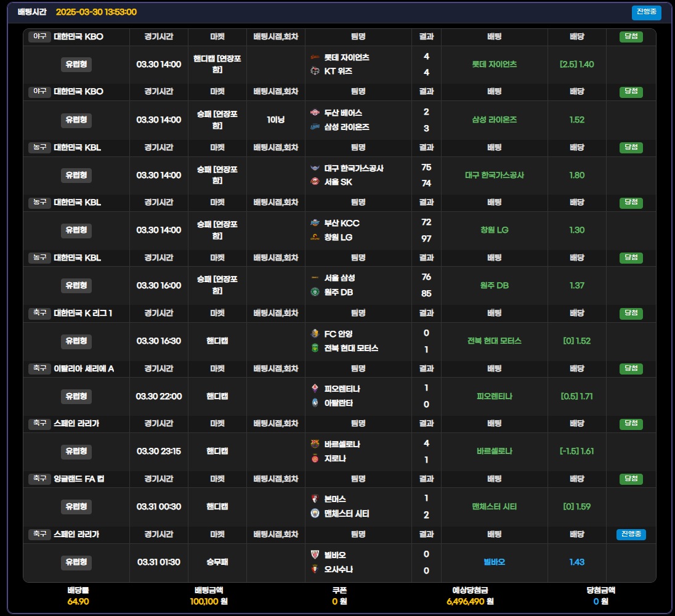675x616 pixels.
Task: Click the 진행중 status button in header
Action: [x=646, y=12]
